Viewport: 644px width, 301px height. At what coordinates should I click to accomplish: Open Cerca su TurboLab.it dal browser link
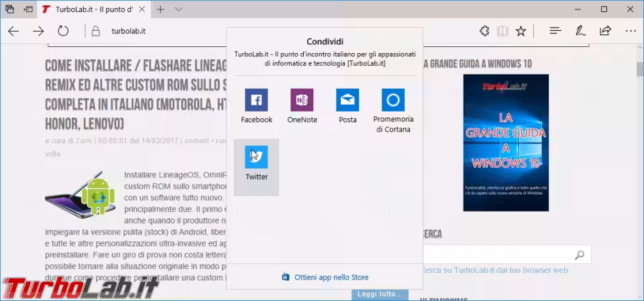coord(495,270)
